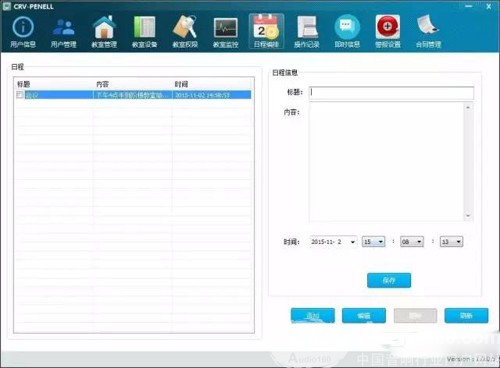Expand the hour dropdown showing 15

click(381, 242)
